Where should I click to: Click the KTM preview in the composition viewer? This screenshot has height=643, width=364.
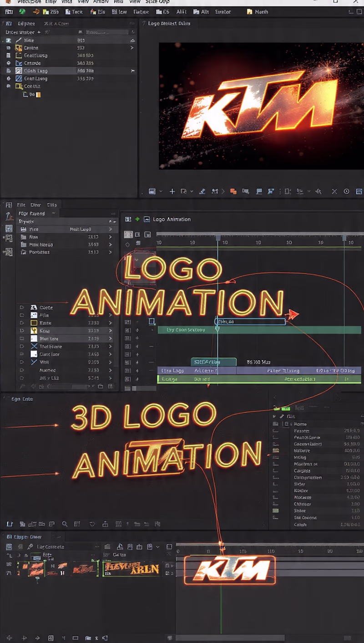click(x=262, y=106)
